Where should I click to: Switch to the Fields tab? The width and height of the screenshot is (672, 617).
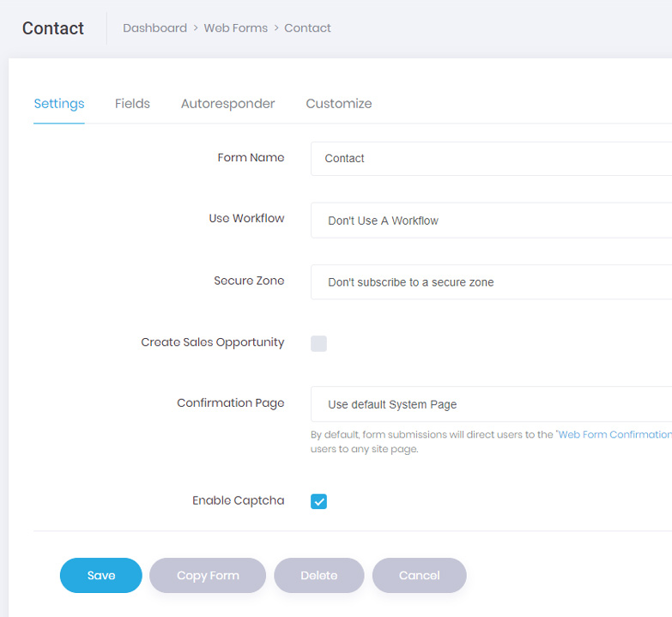(132, 104)
